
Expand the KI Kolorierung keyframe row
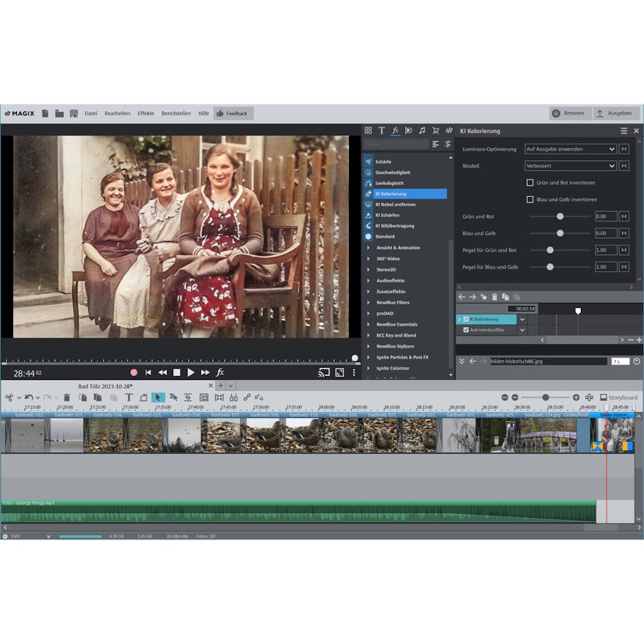pos(459,319)
